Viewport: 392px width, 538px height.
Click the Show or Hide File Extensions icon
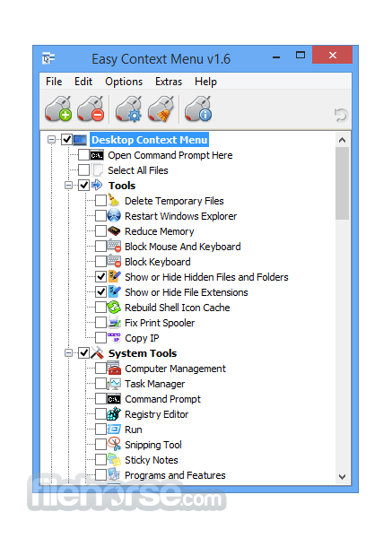(x=114, y=291)
